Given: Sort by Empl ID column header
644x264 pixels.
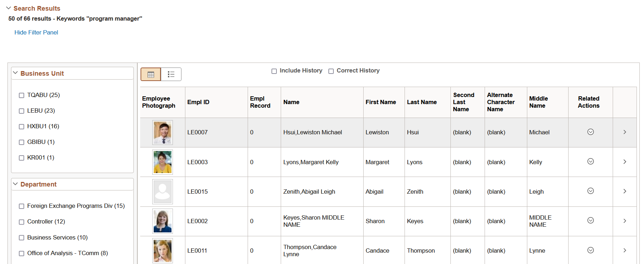Looking at the screenshot, I should click(x=198, y=102).
